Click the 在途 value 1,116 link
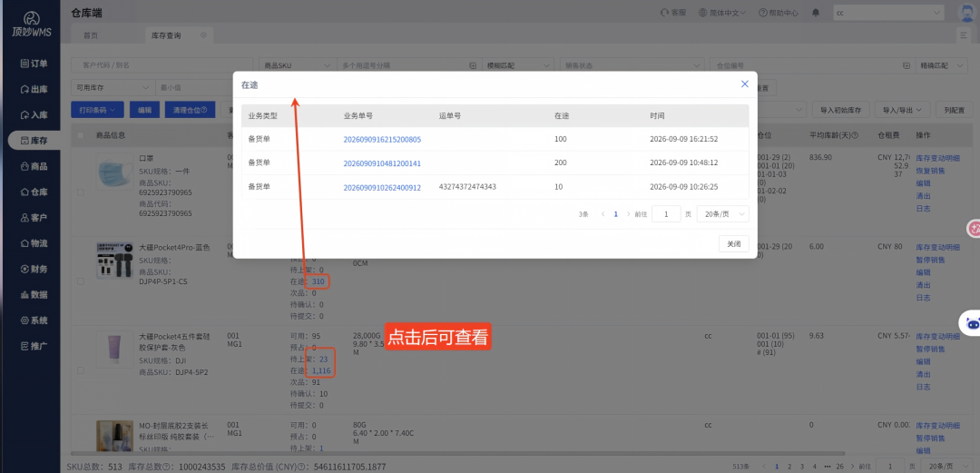Image resolution: width=980 pixels, height=473 pixels. (x=321, y=370)
